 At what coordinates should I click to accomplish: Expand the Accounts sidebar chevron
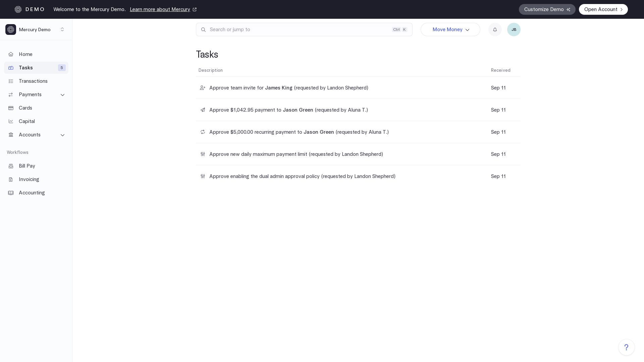tap(62, 135)
